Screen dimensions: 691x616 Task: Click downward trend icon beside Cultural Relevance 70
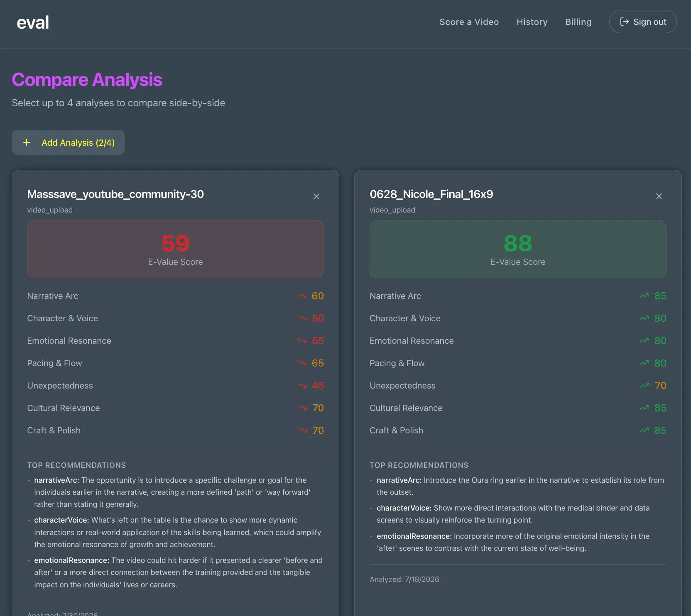point(302,408)
